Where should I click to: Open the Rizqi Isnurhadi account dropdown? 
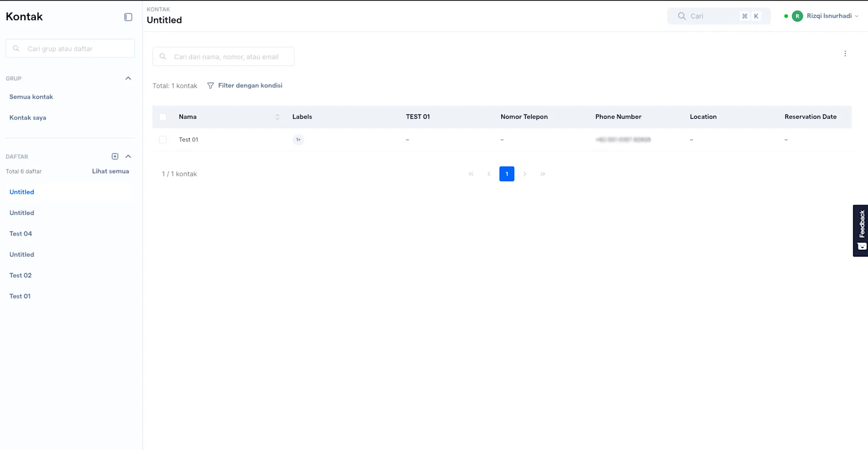click(x=832, y=16)
